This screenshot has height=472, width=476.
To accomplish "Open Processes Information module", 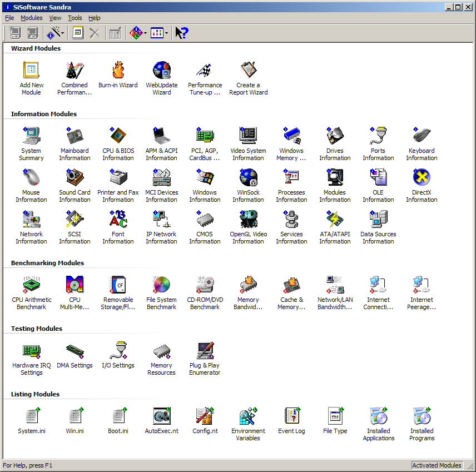I will point(291,186).
